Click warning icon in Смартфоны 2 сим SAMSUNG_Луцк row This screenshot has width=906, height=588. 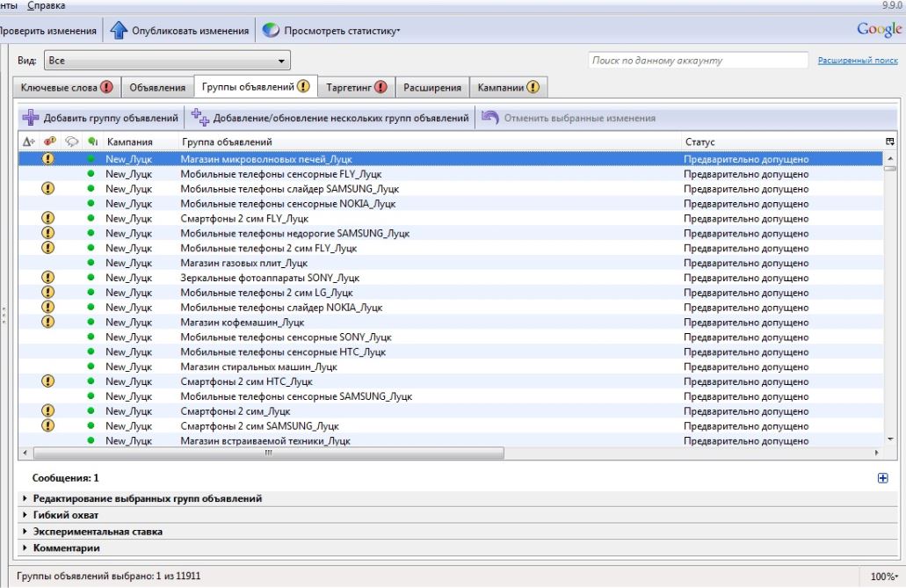point(48,425)
